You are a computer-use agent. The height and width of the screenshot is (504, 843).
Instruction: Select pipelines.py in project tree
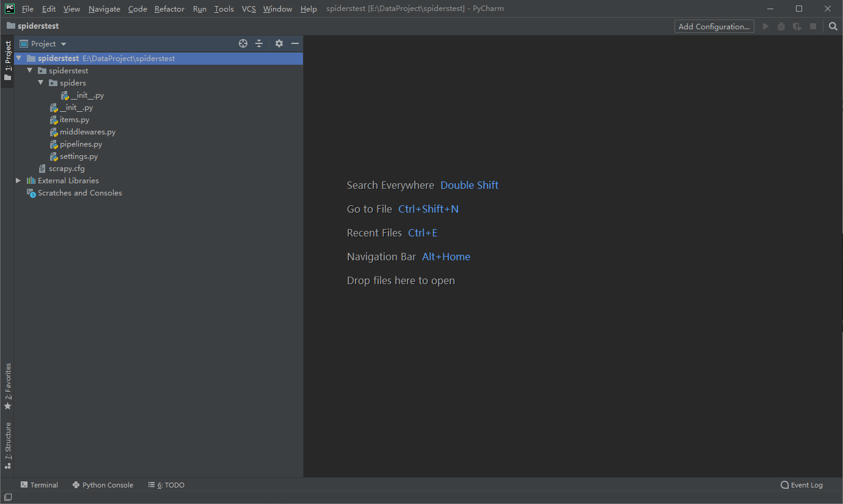tap(81, 144)
